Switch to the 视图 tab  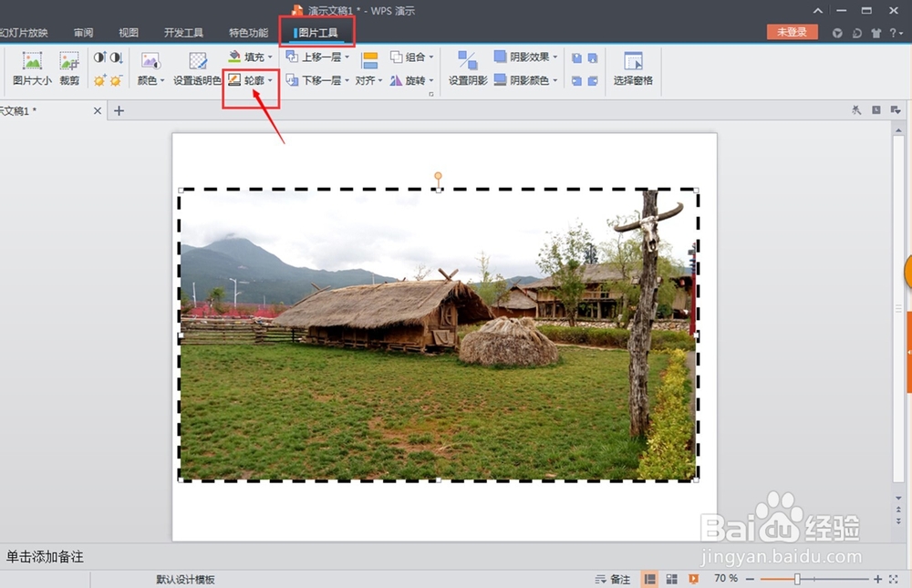pos(129,33)
